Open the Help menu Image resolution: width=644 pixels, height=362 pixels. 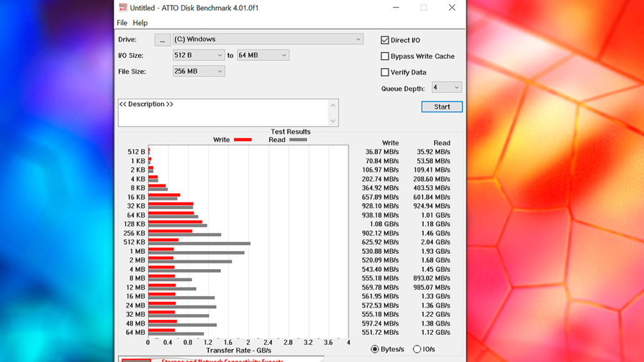pos(140,23)
